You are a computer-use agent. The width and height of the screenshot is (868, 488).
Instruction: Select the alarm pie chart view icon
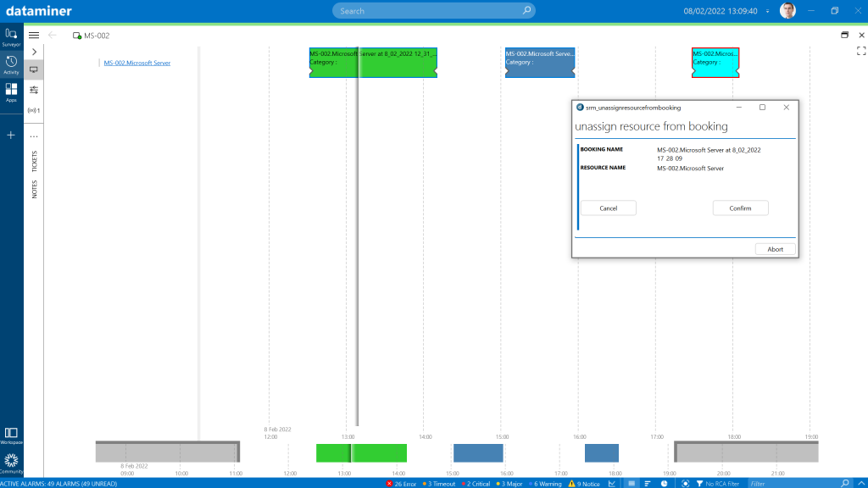click(665, 484)
